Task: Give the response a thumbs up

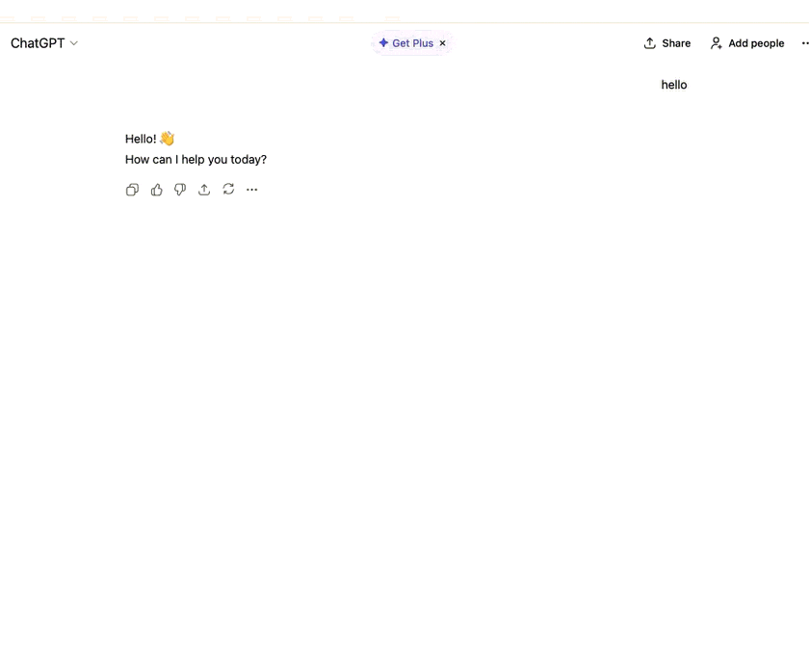Action: tap(156, 190)
